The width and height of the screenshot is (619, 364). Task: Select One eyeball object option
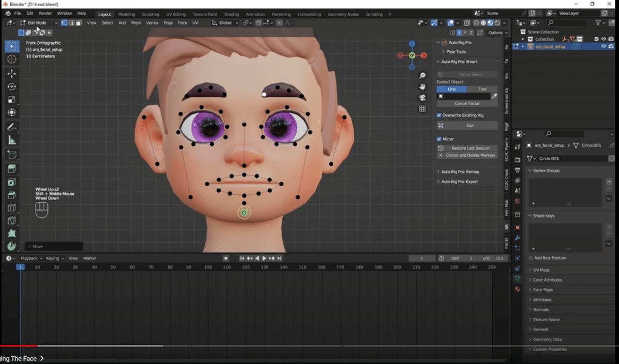[x=452, y=89]
